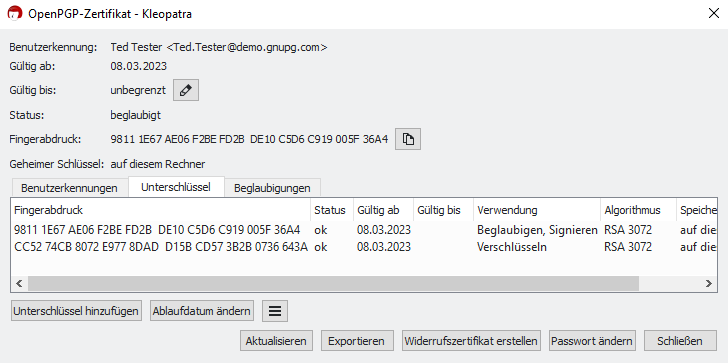The height and width of the screenshot is (363, 728).
Task: Click the Aktualisieren button
Action: tap(276, 341)
